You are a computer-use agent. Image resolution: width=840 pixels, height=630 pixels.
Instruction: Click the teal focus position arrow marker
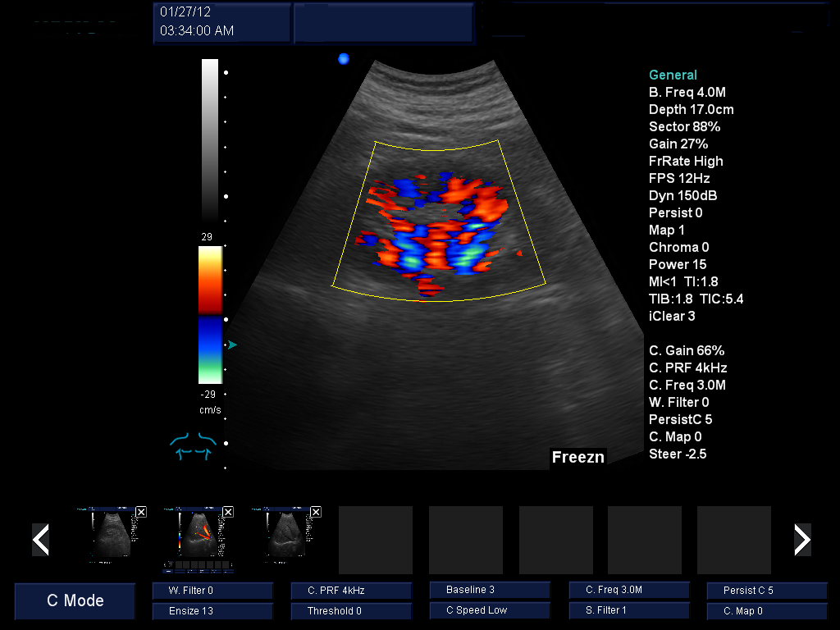[x=232, y=345]
